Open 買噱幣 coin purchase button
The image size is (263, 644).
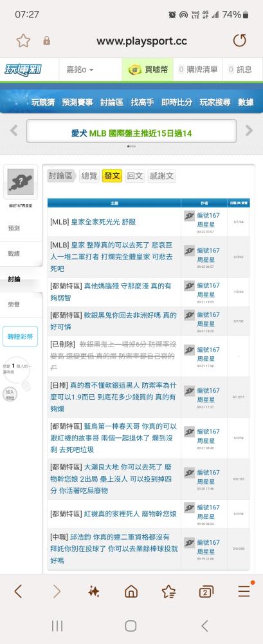coord(148,70)
